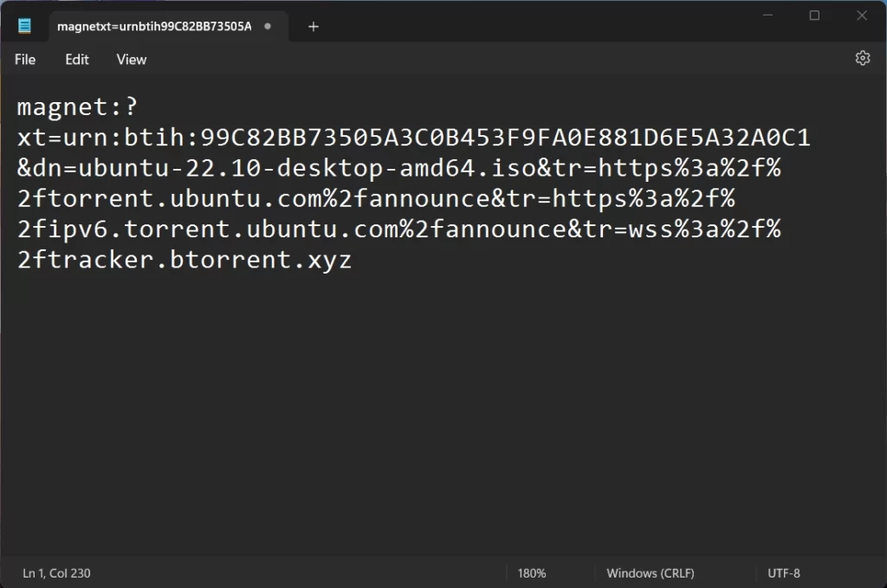Click the 180% zoom level in status bar

(532, 572)
